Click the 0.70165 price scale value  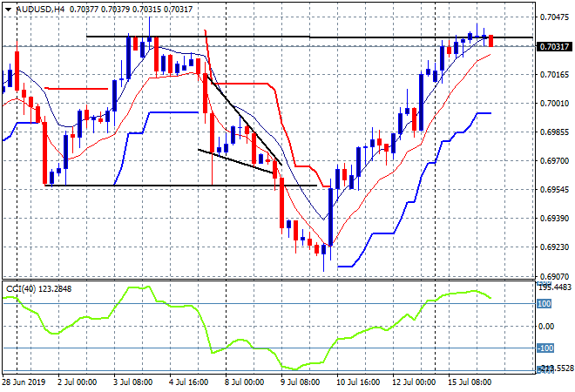pos(554,75)
